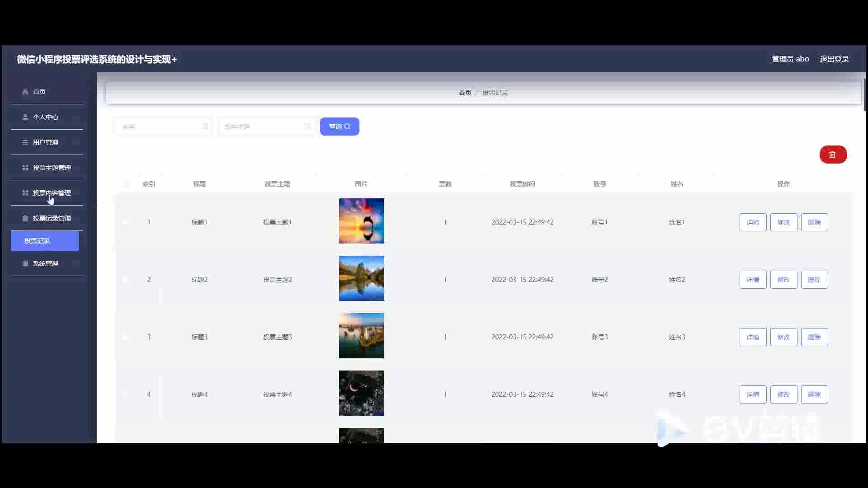
Task: Click 详情 for row 标题2
Action: tap(753, 280)
